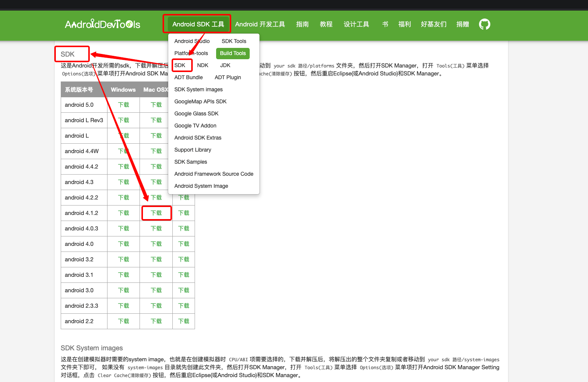Download android 2.2 for Windows
The image size is (588, 382).
coord(123,321)
